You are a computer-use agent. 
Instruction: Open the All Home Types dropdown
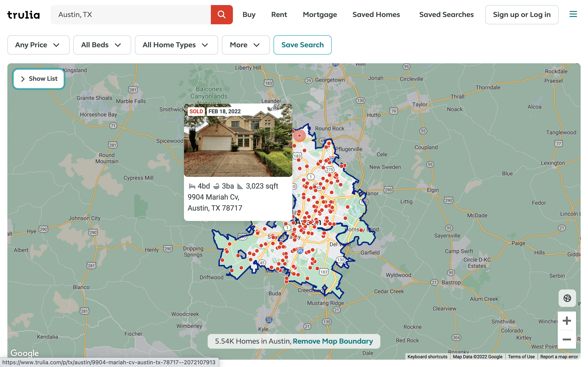(x=176, y=45)
